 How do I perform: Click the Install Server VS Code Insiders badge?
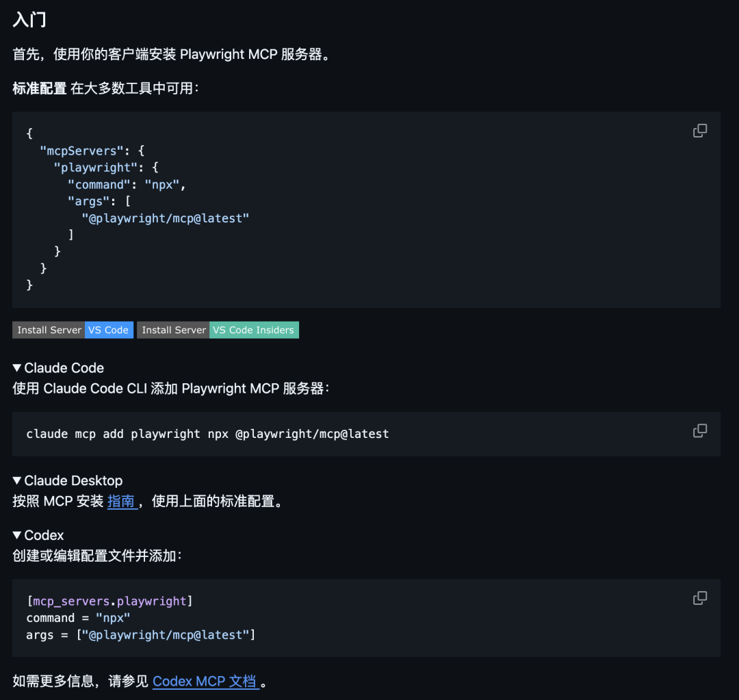218,330
